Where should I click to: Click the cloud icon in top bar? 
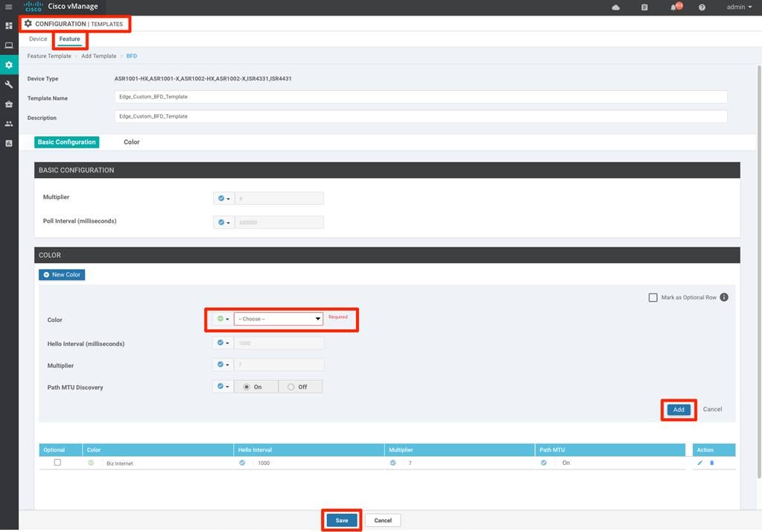coord(616,7)
